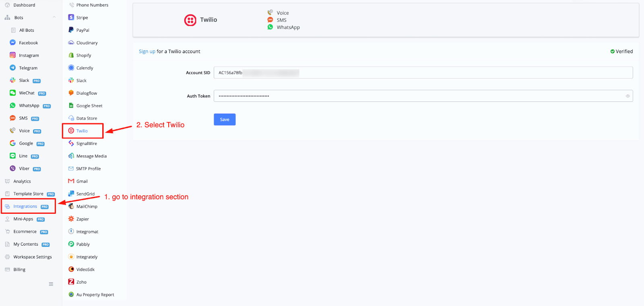Select the Data Store cloud icon
This screenshot has width=644, height=306.
click(71, 118)
